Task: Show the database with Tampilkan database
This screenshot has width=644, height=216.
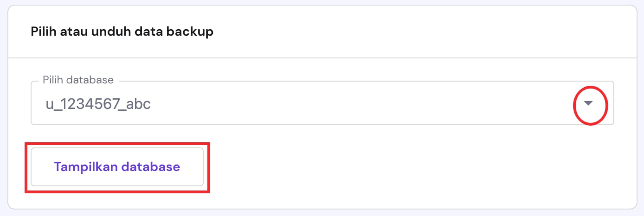Action: point(117,167)
